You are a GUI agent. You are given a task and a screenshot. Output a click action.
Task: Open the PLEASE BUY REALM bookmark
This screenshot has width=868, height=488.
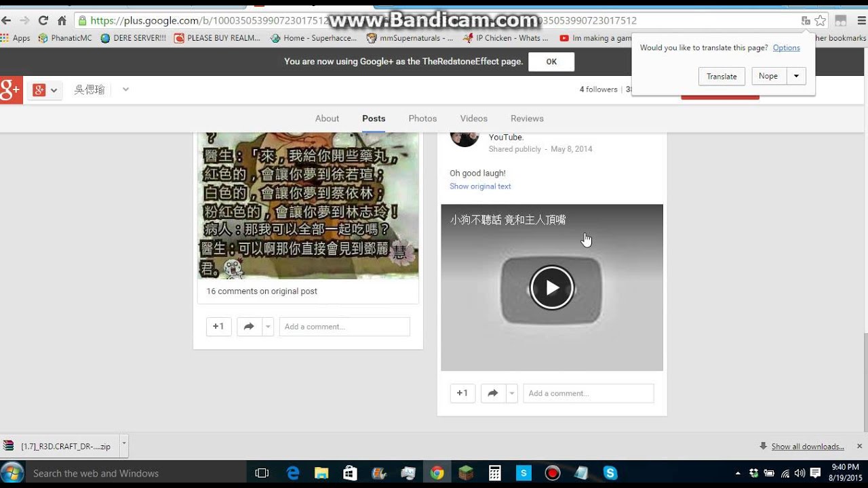point(217,38)
